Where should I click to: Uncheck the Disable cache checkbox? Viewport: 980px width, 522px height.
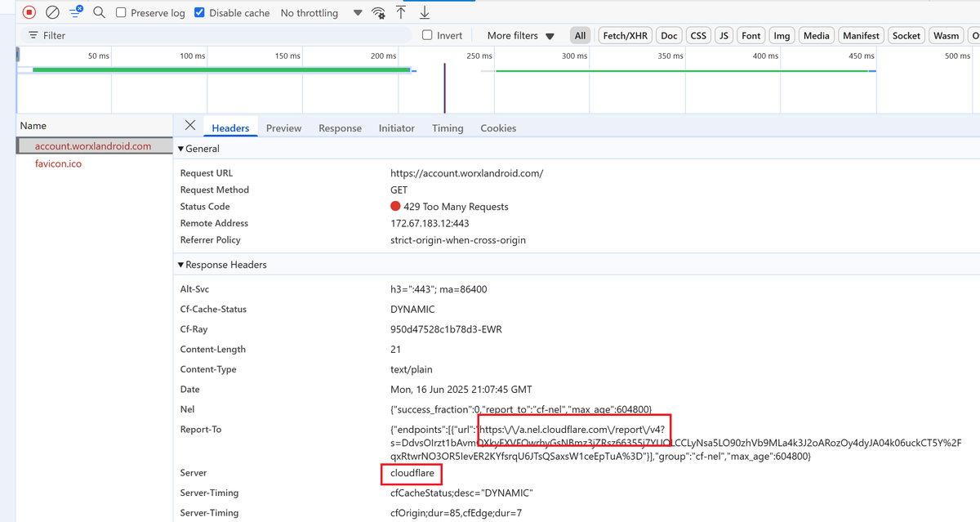tap(199, 13)
